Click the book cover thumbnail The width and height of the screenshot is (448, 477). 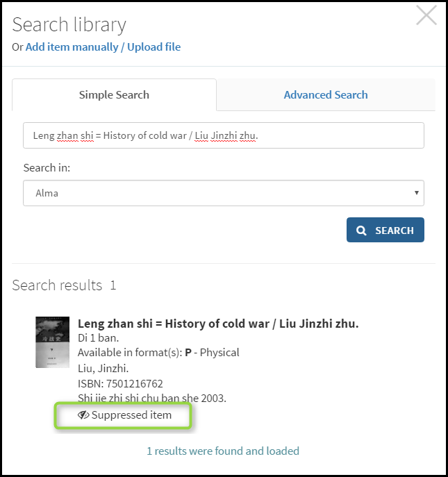53,342
